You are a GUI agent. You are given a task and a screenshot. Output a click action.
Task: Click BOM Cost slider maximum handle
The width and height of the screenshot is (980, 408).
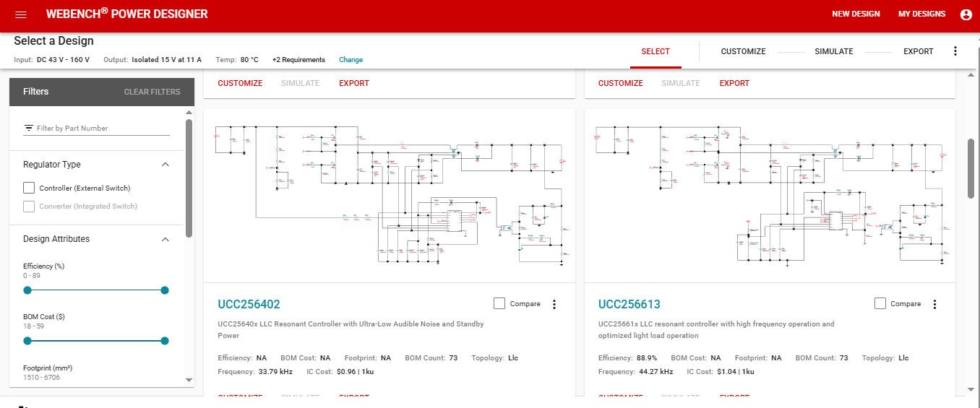(165, 341)
